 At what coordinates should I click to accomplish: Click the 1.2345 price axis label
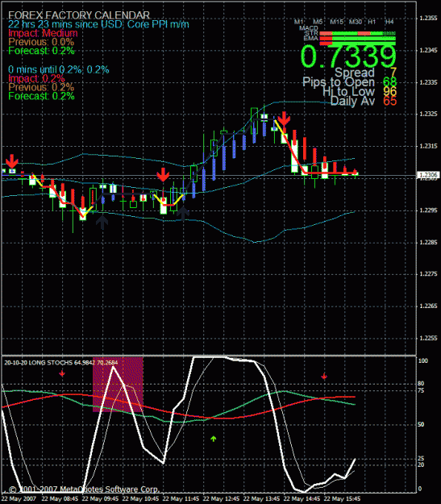click(x=428, y=50)
